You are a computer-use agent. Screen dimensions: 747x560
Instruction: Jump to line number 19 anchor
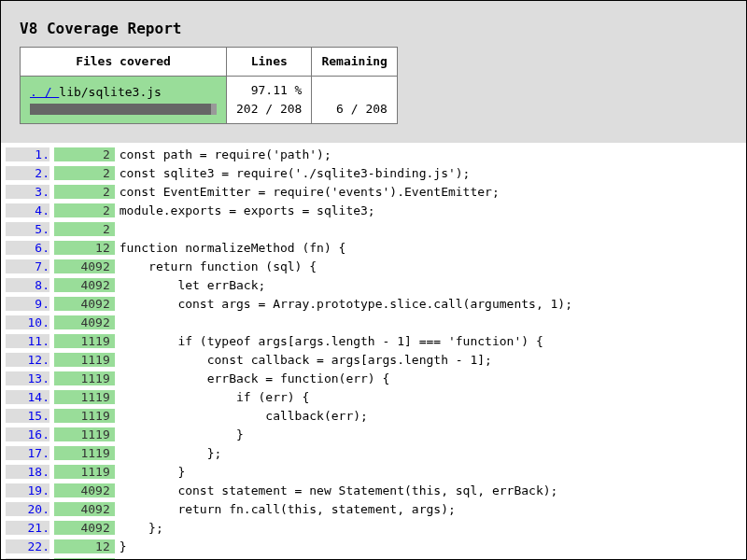point(38,491)
